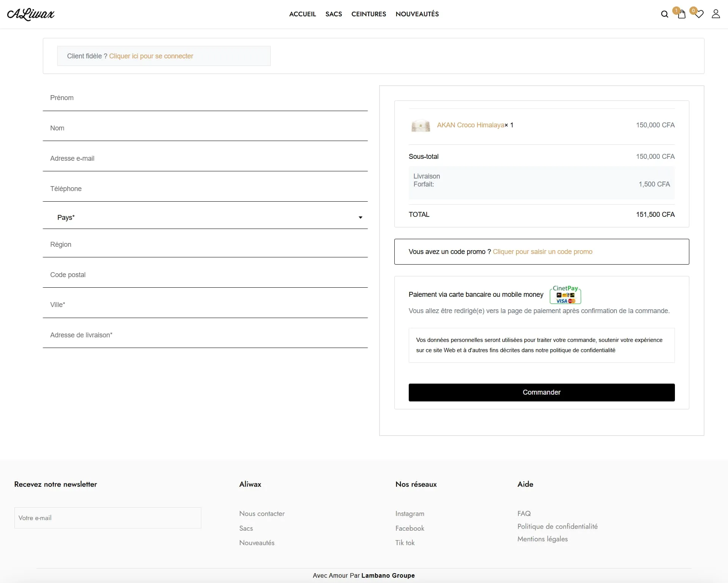Image resolution: width=728 pixels, height=583 pixels.
Task: Click the newsletter Votre e-mail field
Action: point(108,518)
